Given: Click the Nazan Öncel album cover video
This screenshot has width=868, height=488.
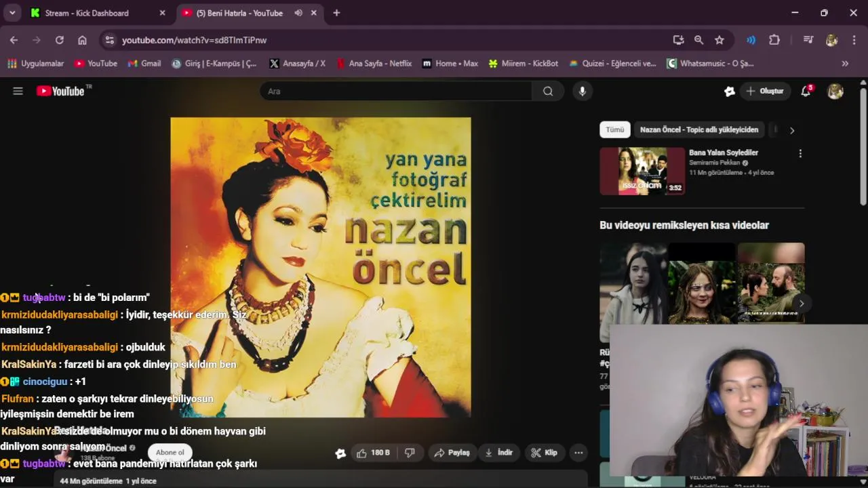Looking at the screenshot, I should (x=321, y=267).
